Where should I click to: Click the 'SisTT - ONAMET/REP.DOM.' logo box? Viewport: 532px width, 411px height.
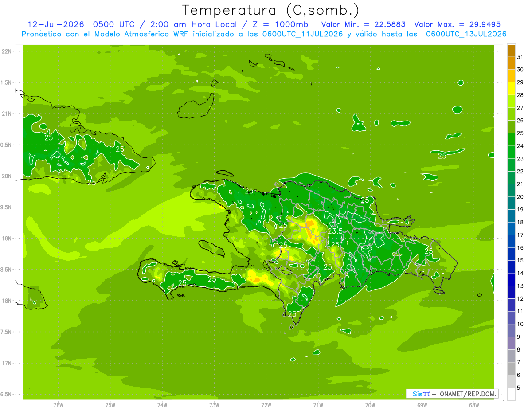[452, 394]
